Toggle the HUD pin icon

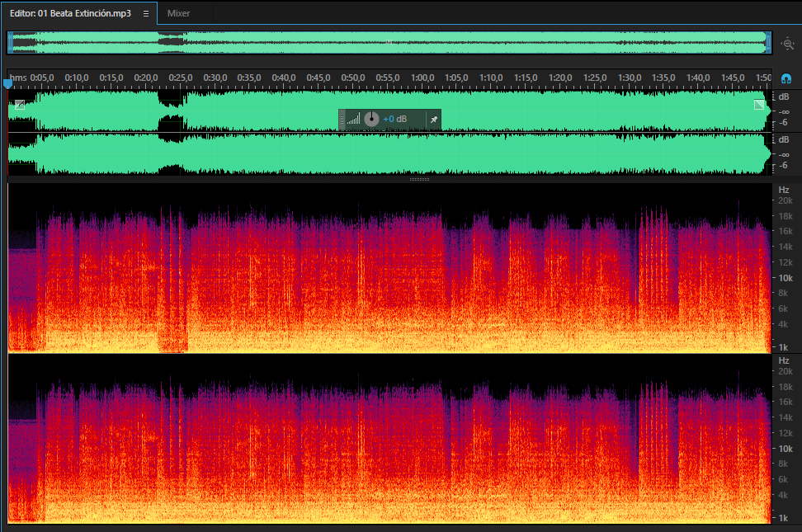[x=434, y=120]
